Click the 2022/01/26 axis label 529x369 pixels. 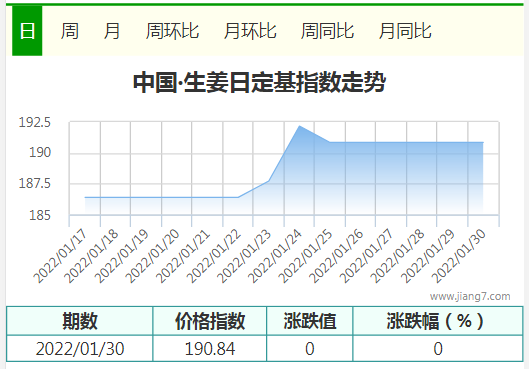pos(336,256)
